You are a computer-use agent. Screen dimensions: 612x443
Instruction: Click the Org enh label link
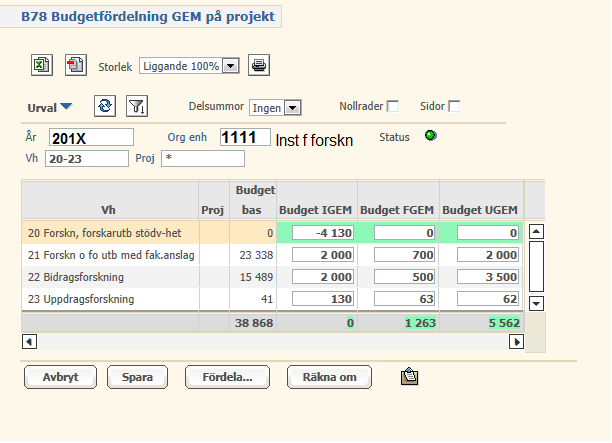(x=187, y=137)
